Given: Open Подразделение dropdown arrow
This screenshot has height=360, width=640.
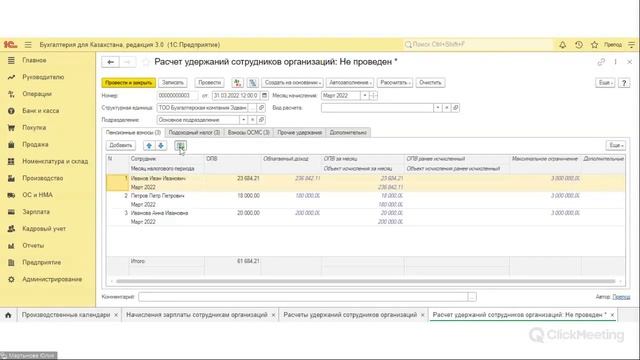Looking at the screenshot, I should 243,120.
